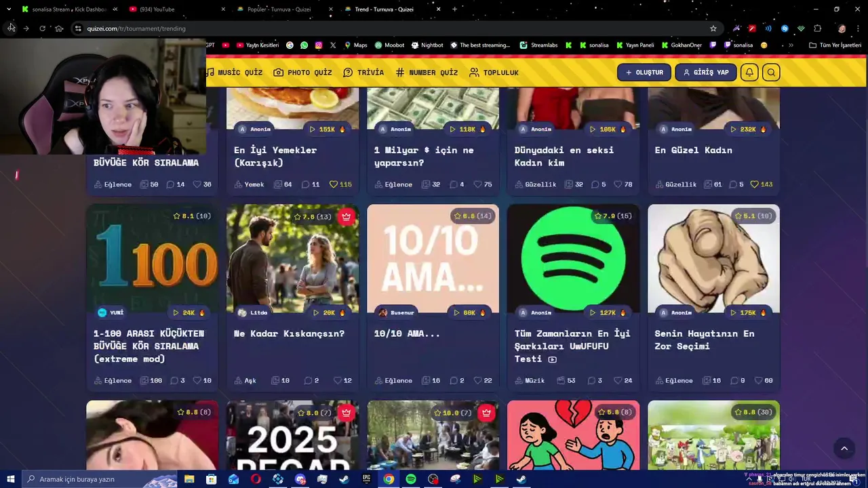Open 1 Milyar $ için ne yaparsın?
The image size is (868, 488).
[424, 156]
